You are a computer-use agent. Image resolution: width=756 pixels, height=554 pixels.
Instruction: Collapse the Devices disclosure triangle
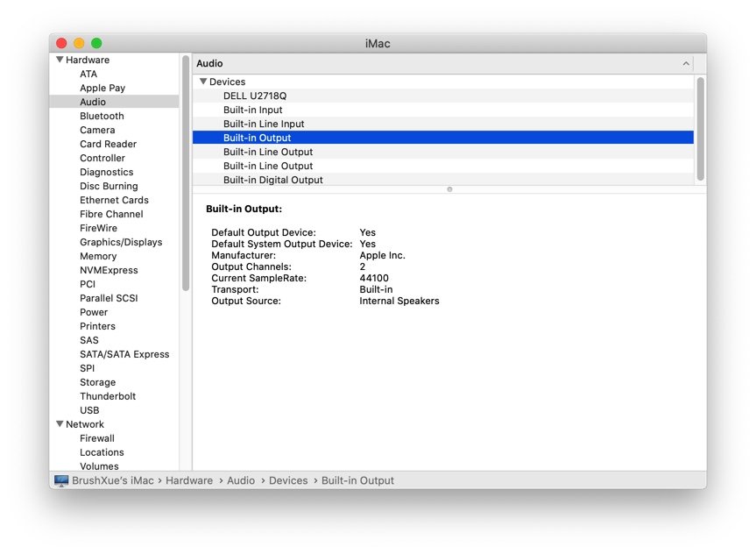203,82
